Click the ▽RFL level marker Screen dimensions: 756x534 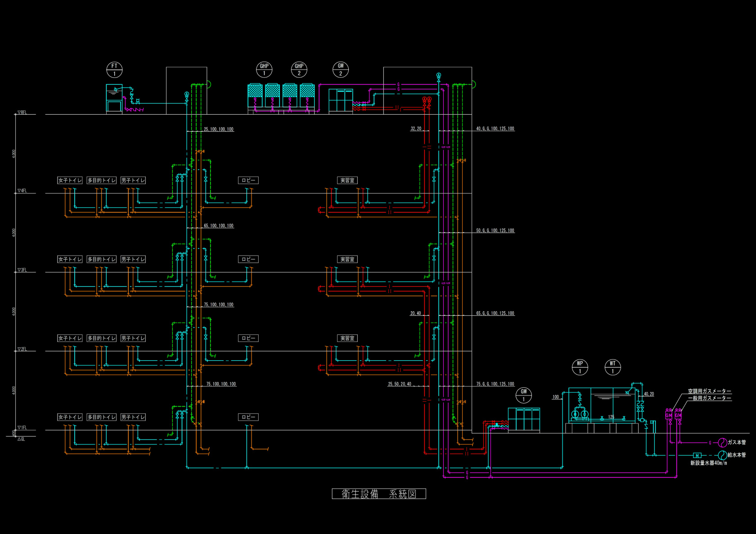click(x=22, y=112)
